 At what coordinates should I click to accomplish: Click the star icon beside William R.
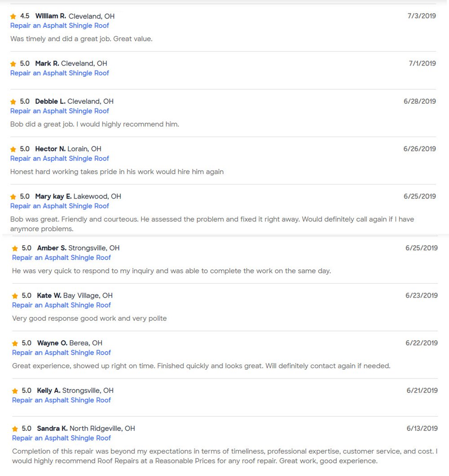point(13,17)
